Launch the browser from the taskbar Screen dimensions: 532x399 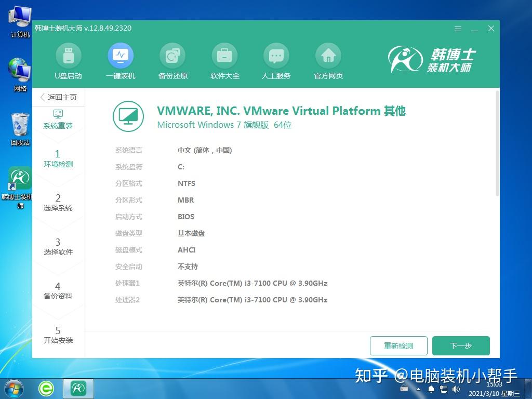(46, 388)
